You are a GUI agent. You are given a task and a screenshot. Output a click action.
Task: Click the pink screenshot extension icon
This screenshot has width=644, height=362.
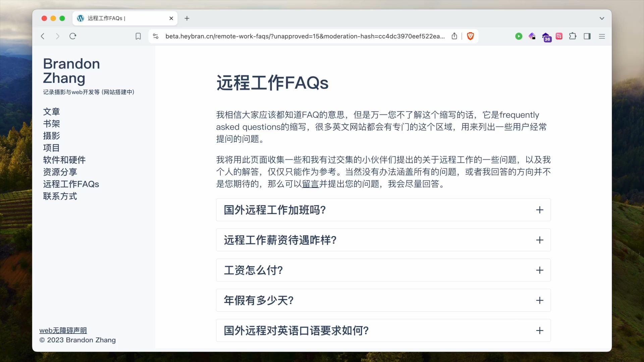559,36
